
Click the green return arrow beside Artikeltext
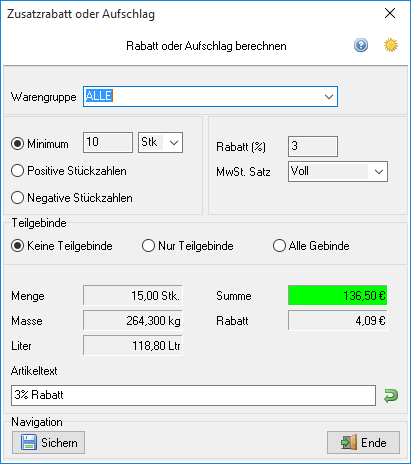[x=391, y=396]
